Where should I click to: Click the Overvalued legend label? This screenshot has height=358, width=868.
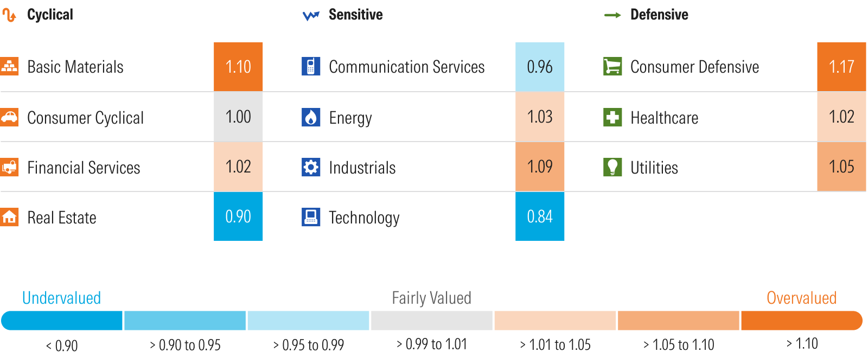pos(801,298)
